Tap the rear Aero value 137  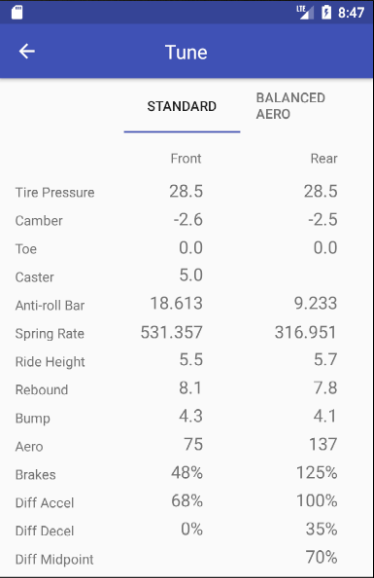coord(323,444)
